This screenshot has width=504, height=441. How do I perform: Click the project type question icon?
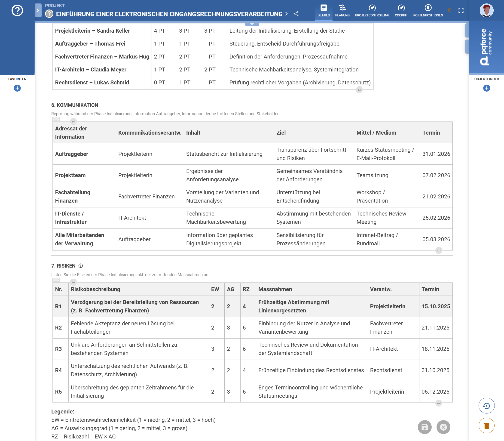pos(49,14)
